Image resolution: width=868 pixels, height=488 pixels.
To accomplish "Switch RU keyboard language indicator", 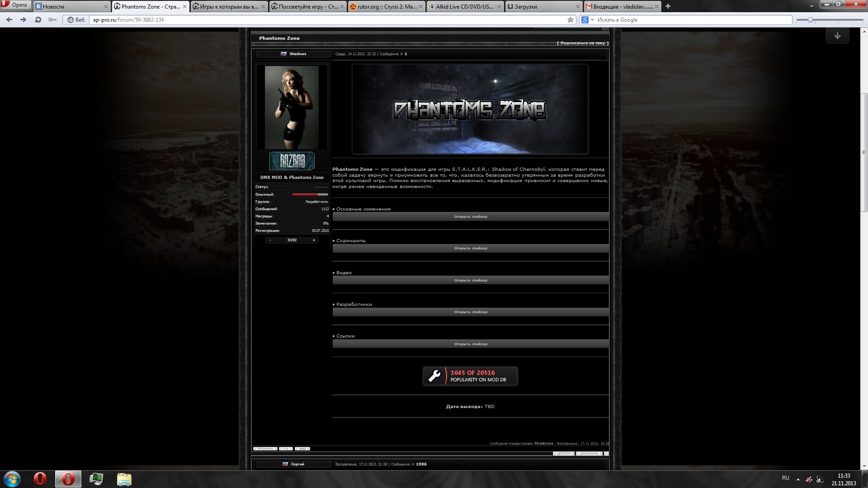I will pos(786,478).
